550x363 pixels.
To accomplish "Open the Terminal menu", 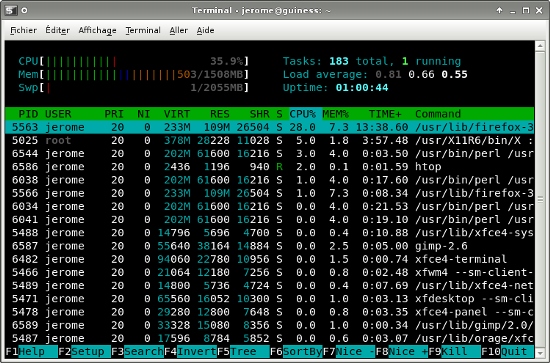I will tap(143, 31).
